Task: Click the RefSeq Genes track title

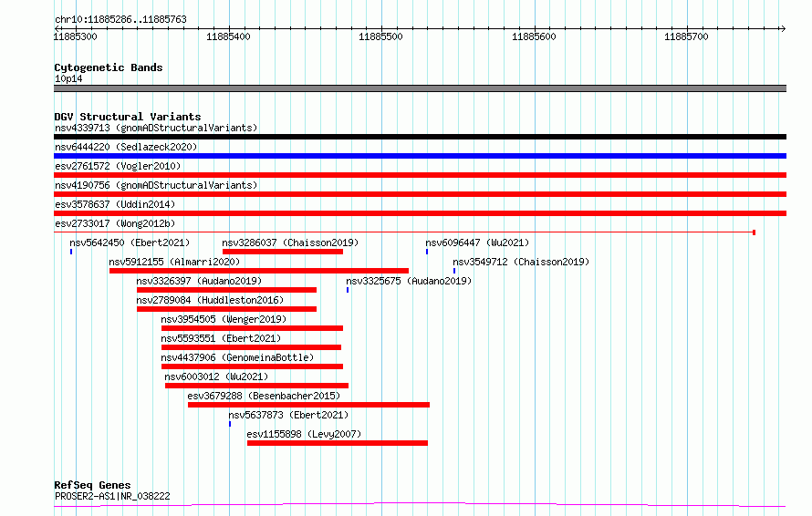Action: pyautogui.click(x=92, y=486)
